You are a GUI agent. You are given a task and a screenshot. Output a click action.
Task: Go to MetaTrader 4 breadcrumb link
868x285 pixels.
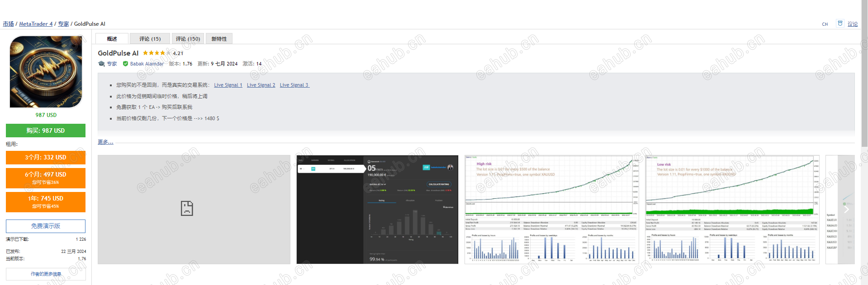pyautogui.click(x=36, y=24)
